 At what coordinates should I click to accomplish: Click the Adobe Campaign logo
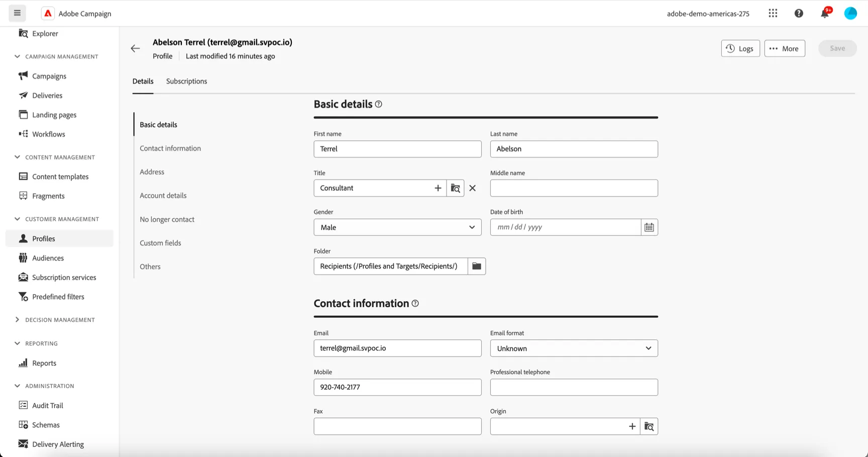[x=48, y=14]
